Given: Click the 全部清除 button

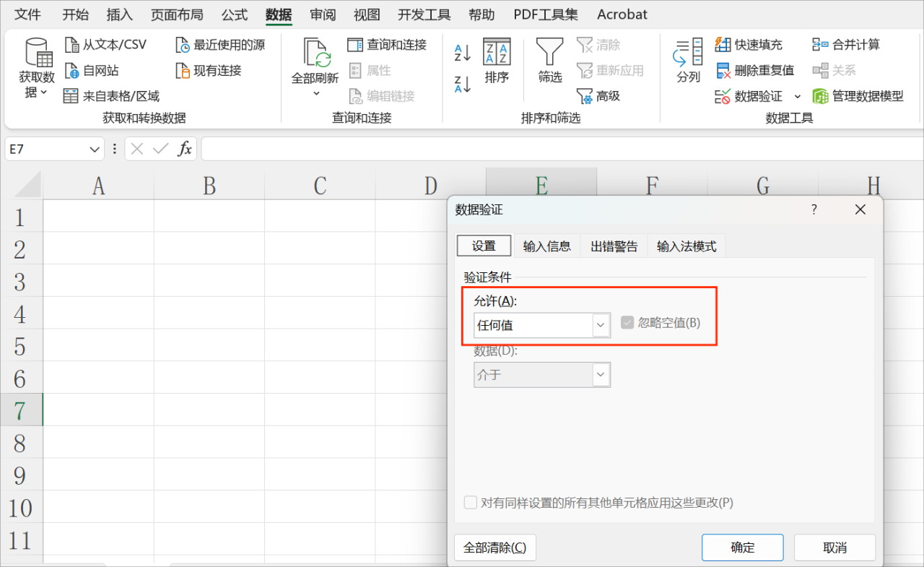Looking at the screenshot, I should point(495,547).
